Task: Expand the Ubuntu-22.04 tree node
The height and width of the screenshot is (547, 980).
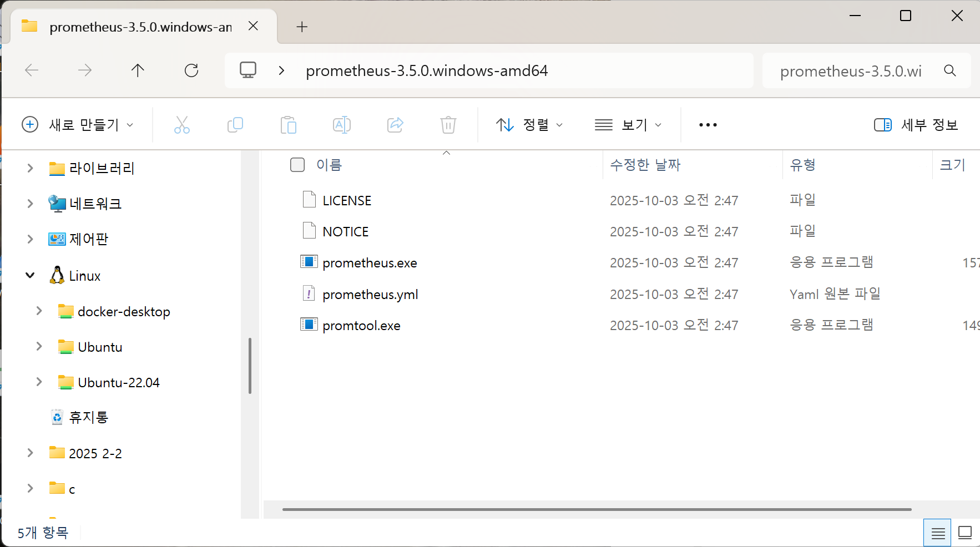Action: (39, 382)
